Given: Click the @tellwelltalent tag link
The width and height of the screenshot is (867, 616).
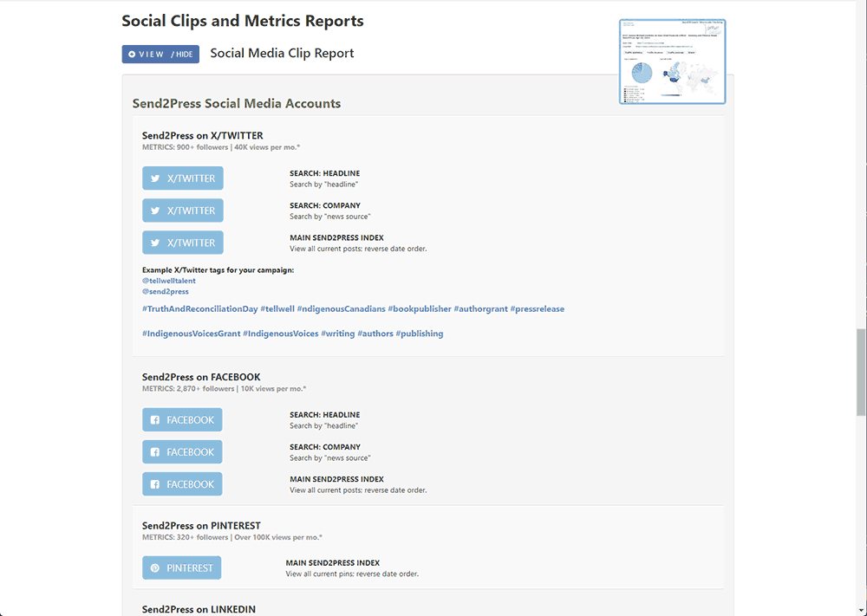Looking at the screenshot, I should 169,281.
